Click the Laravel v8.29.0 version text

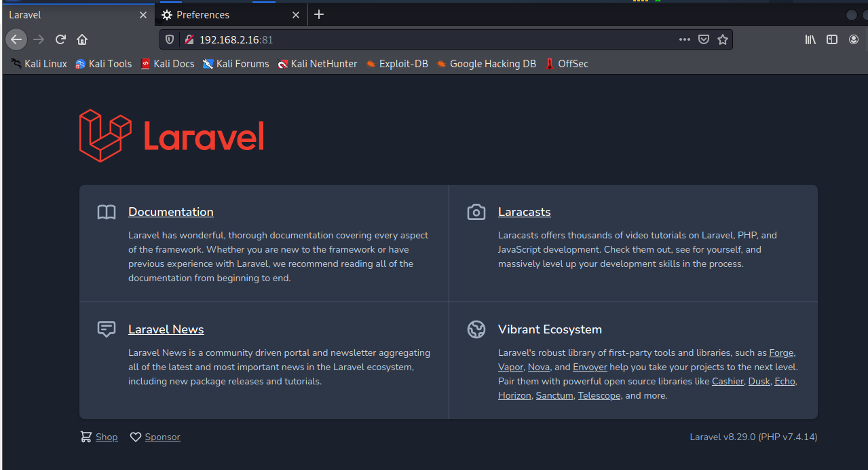tap(753, 437)
